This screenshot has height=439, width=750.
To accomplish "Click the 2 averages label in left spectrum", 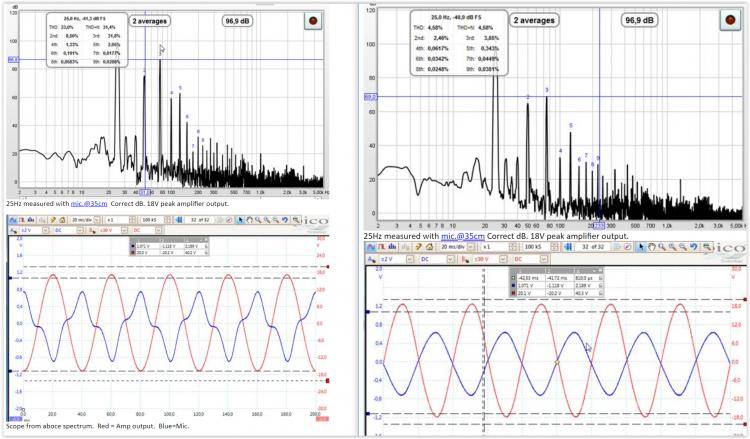I will pyautogui.click(x=147, y=20).
